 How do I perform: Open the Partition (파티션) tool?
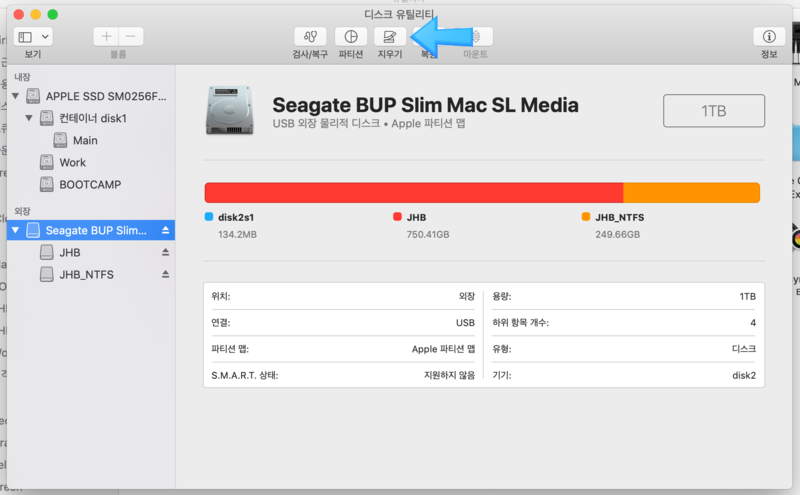pyautogui.click(x=351, y=37)
